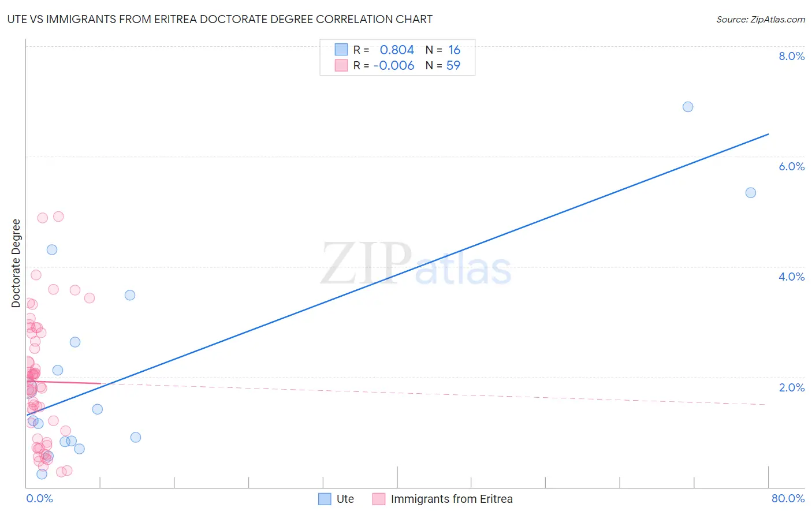This screenshot has height=515, width=812.
Task: Click the pink swatch beside R = -0.006
Action: click(x=341, y=65)
